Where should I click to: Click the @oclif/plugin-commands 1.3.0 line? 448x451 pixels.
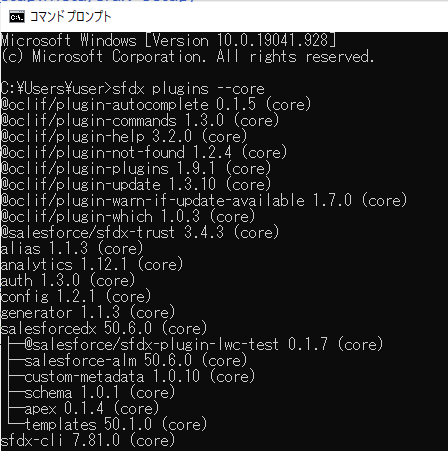(140, 121)
